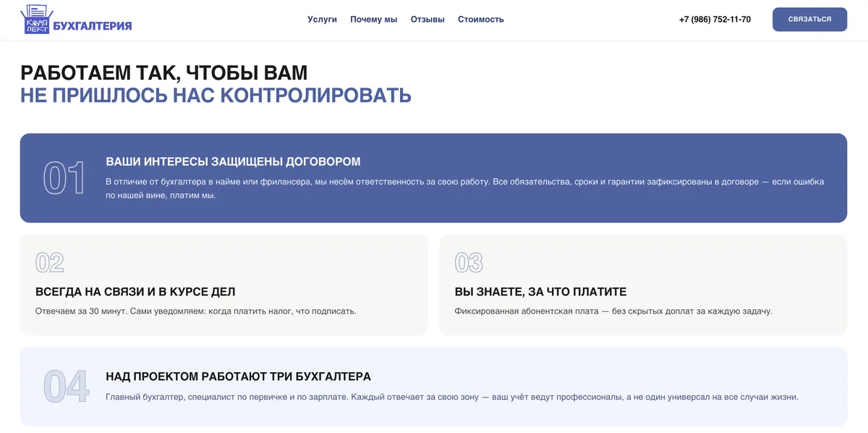Click the outlined number 01
This screenshot has height=433, width=868.
click(x=64, y=178)
